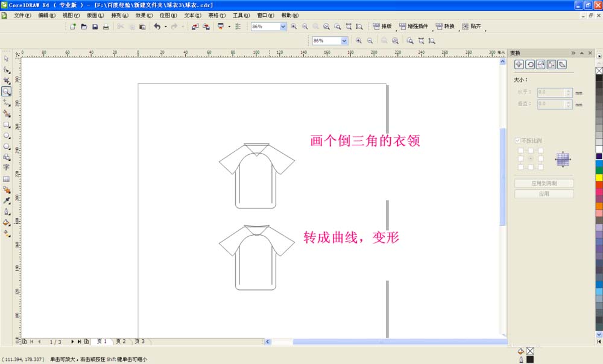Open the undo dropdown arrow
This screenshot has width=603, height=364.
point(165,27)
